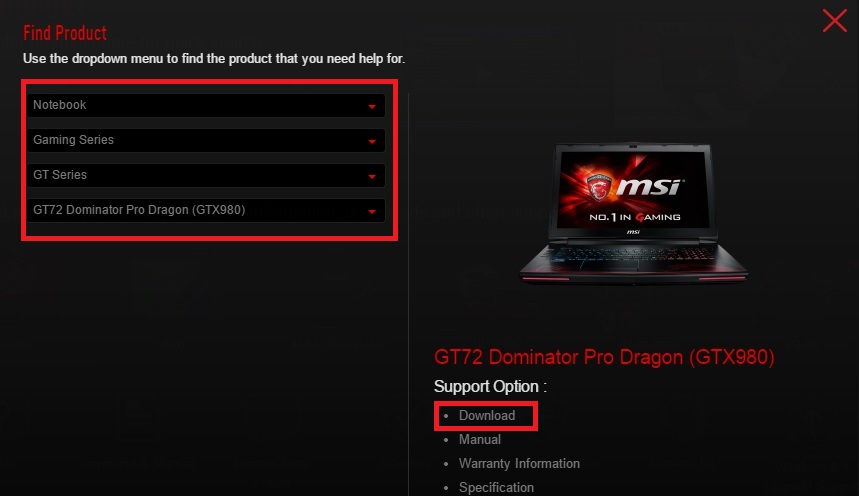Open the GT Series dropdown list
The height and width of the screenshot is (496, 859).
(x=205, y=175)
